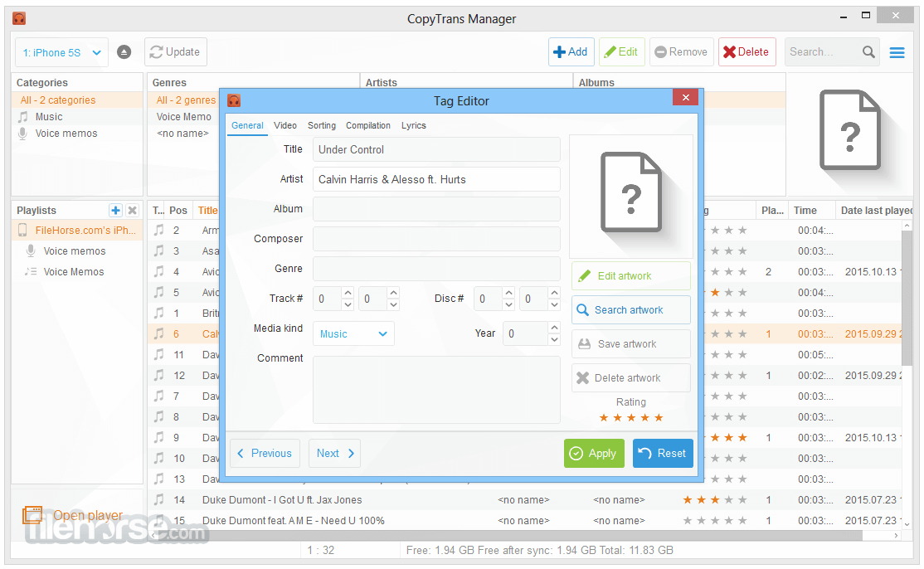Click Delete artwork button

coord(631,378)
